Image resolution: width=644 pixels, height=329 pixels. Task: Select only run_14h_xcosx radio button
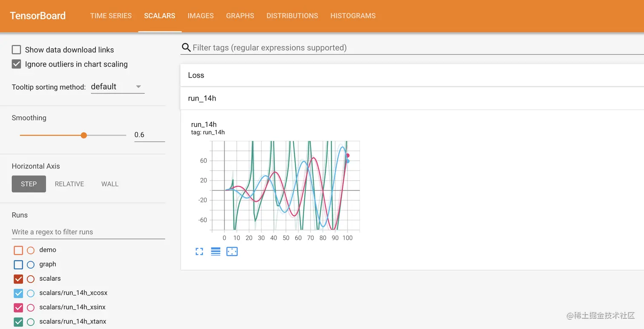(x=31, y=293)
